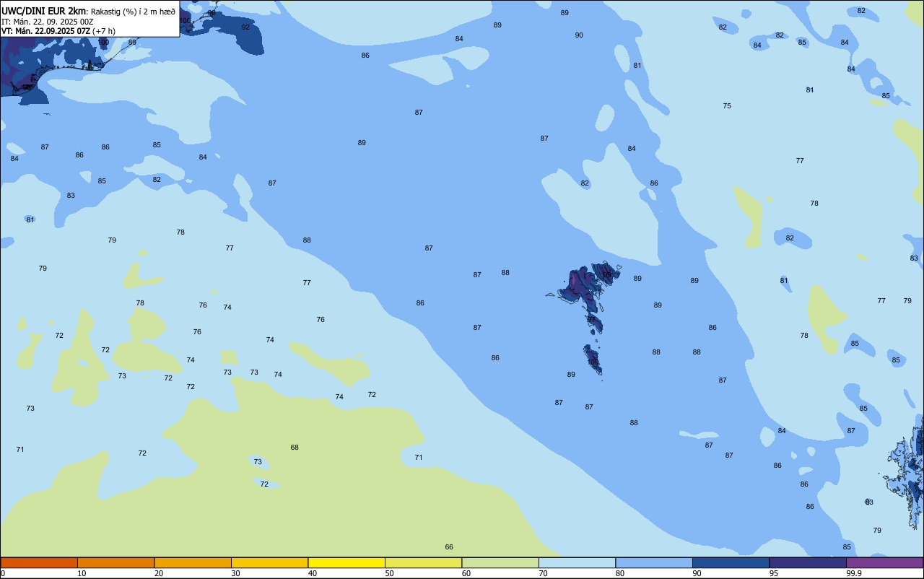
Task: Pick the 20–30 legend color band
Action: click(193, 562)
